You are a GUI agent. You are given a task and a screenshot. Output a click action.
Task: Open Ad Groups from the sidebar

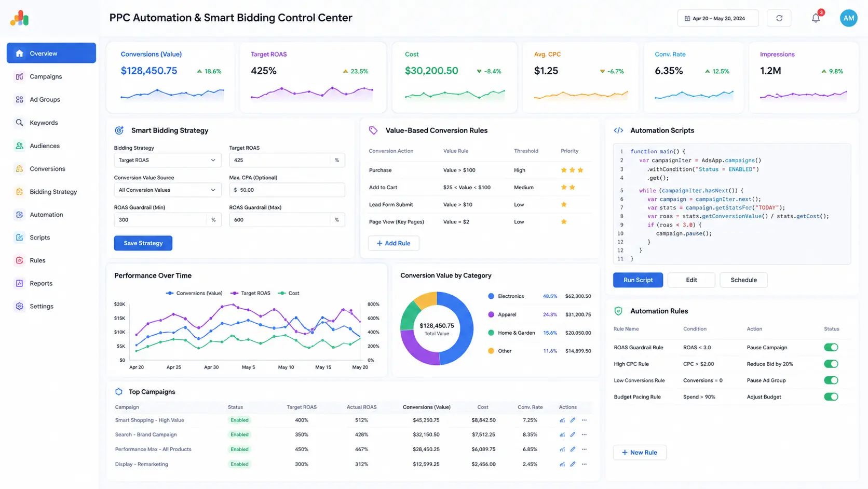click(51, 99)
